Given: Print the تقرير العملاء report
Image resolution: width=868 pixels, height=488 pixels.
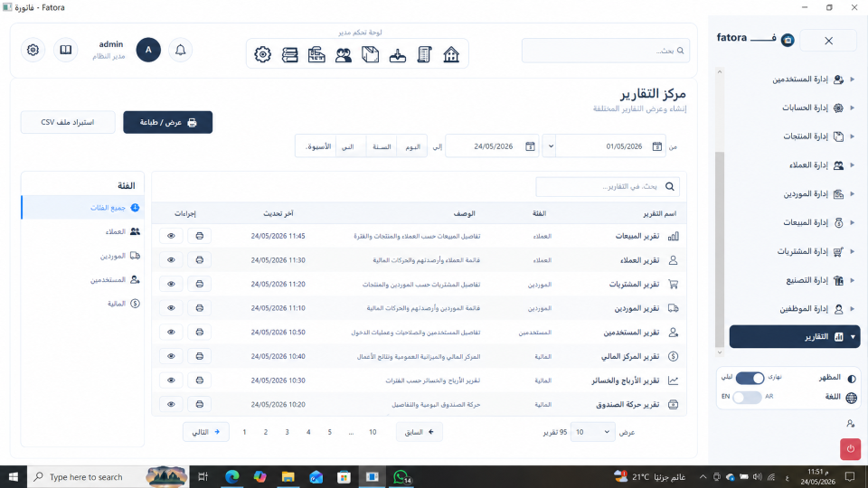Looking at the screenshot, I should point(199,260).
